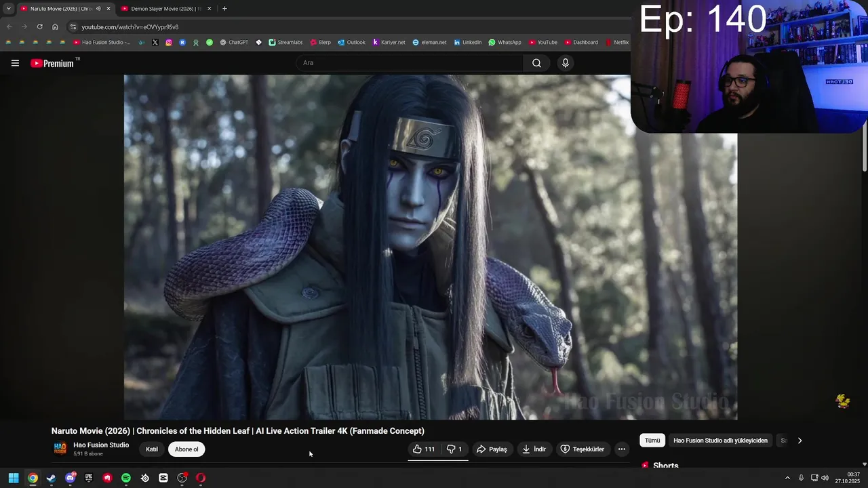
Task: Open Spotify from taskbar
Action: click(126, 478)
